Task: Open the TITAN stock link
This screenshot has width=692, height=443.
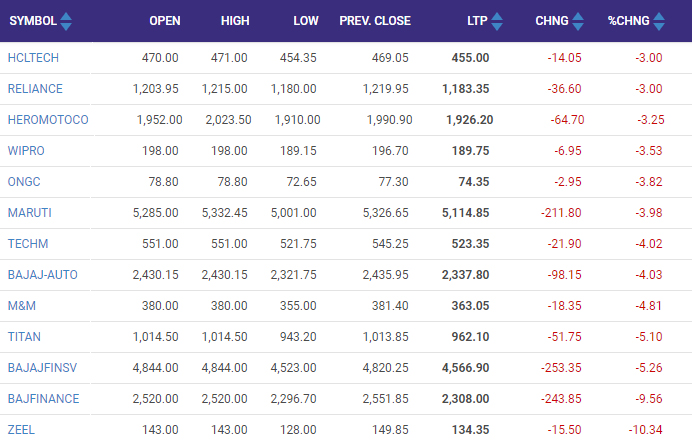Action: coord(24,337)
